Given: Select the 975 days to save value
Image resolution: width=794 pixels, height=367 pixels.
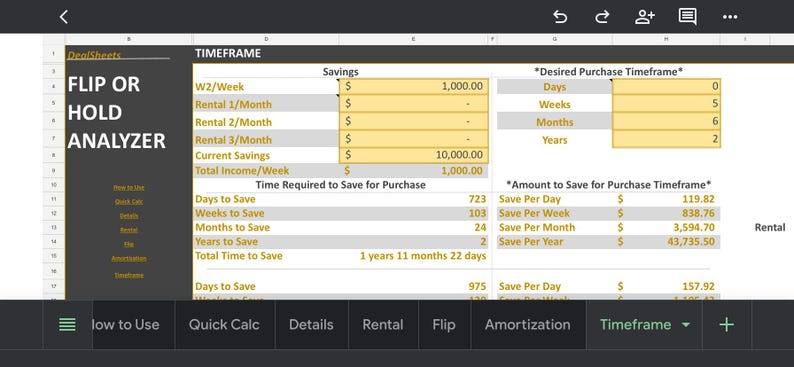Looking at the screenshot, I should tap(477, 287).
